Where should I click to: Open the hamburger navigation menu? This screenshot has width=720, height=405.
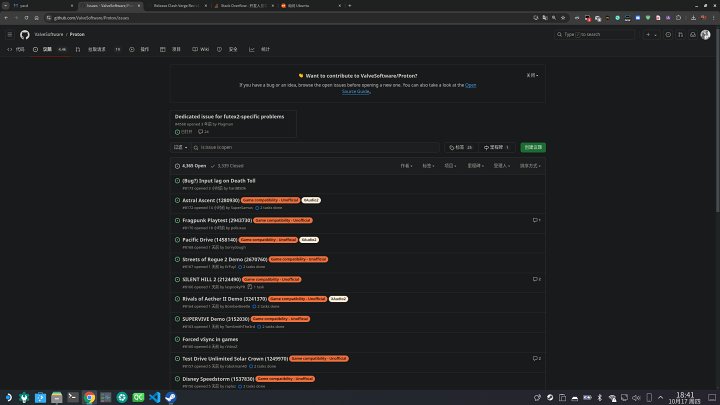(x=10, y=34)
